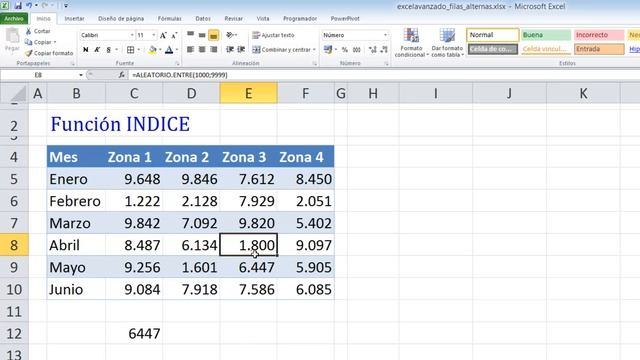Viewport: 640px width, 360px height.
Task: Click the accounting currency format icon
Action: (328, 49)
